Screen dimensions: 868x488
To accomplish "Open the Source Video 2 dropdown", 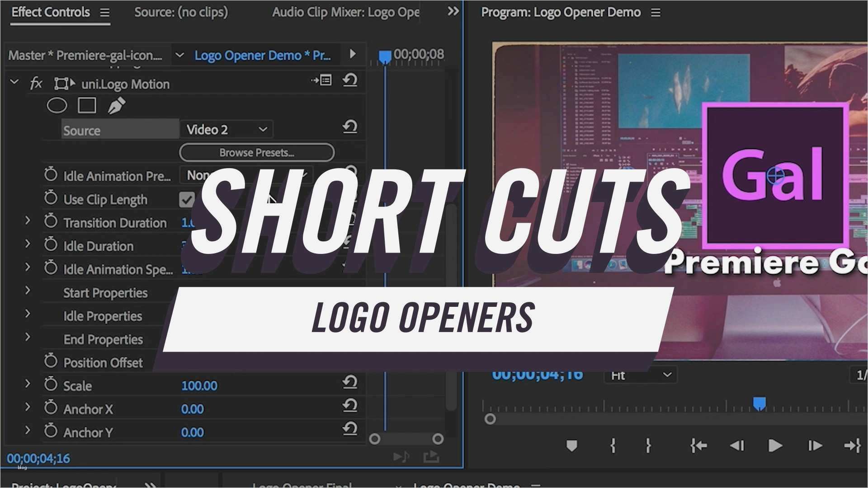I will pos(226,130).
